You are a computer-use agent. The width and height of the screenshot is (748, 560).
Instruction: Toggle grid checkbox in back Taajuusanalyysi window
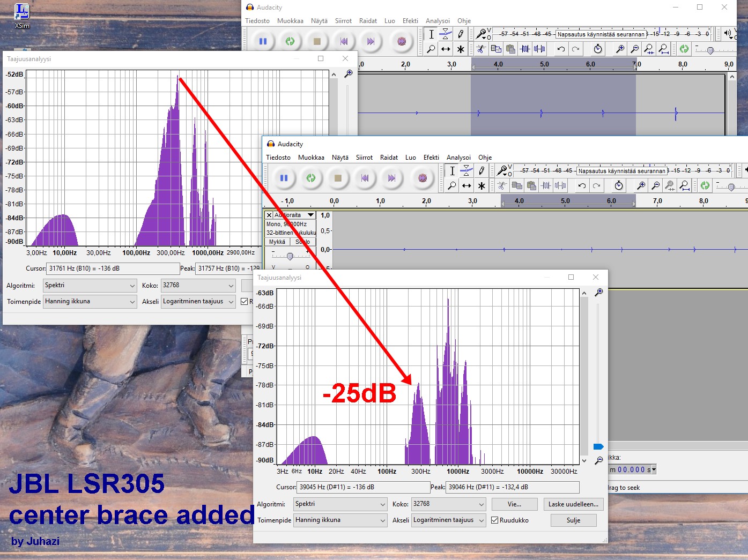[x=245, y=301]
